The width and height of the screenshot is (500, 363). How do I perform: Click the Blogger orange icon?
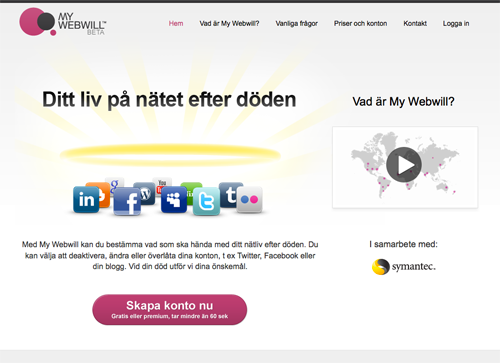tap(103, 195)
